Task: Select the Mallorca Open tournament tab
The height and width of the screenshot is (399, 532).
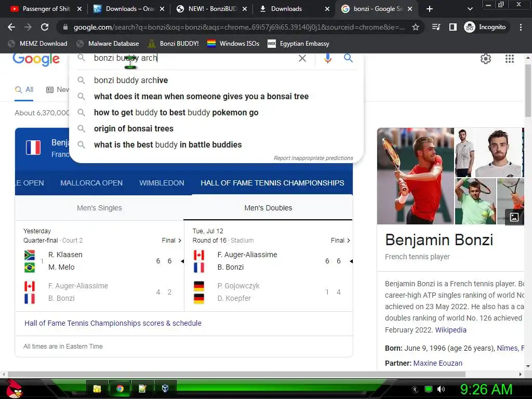Action: (x=91, y=183)
